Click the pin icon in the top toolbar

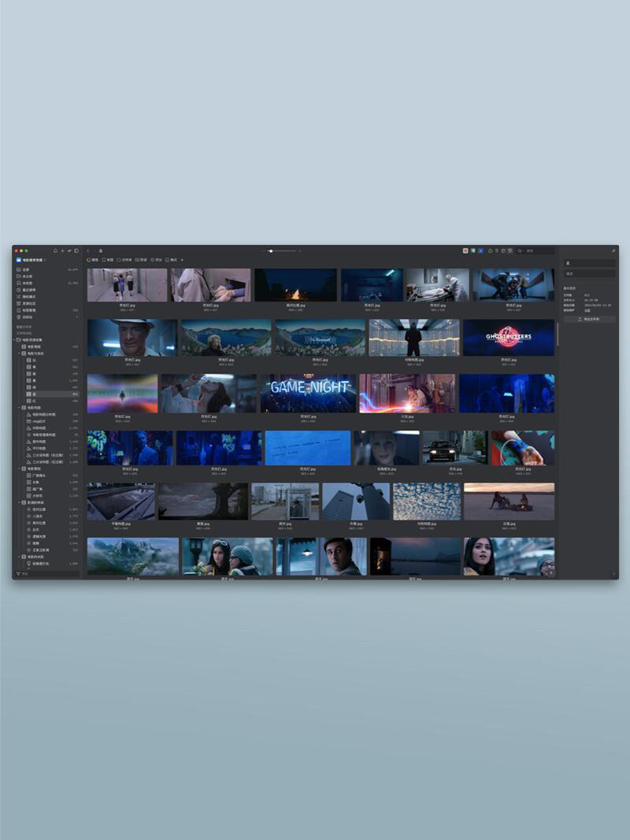click(x=497, y=250)
